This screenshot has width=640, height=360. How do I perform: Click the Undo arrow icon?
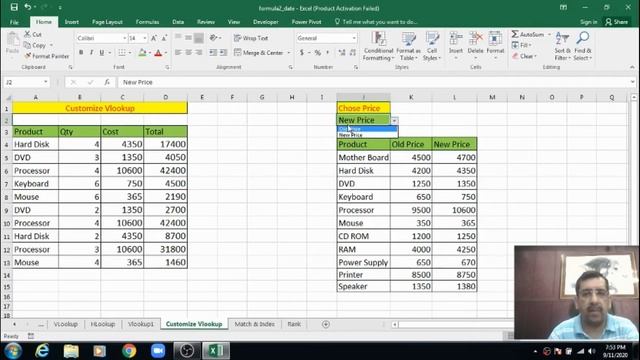tap(27, 7)
